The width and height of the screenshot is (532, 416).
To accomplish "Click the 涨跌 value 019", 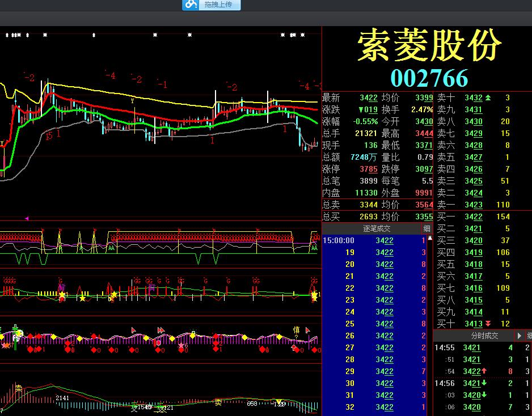I will 368,110.
